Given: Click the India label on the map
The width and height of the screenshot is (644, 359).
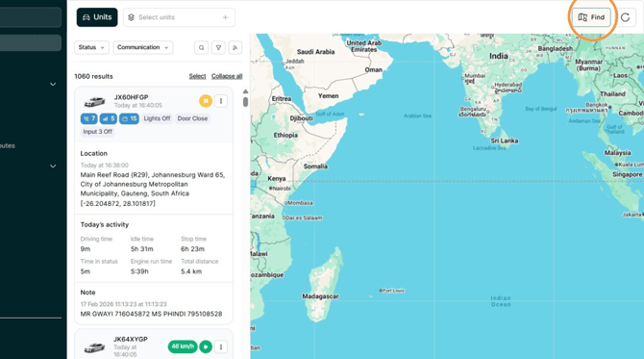Looking at the screenshot, I should tap(499, 56).
